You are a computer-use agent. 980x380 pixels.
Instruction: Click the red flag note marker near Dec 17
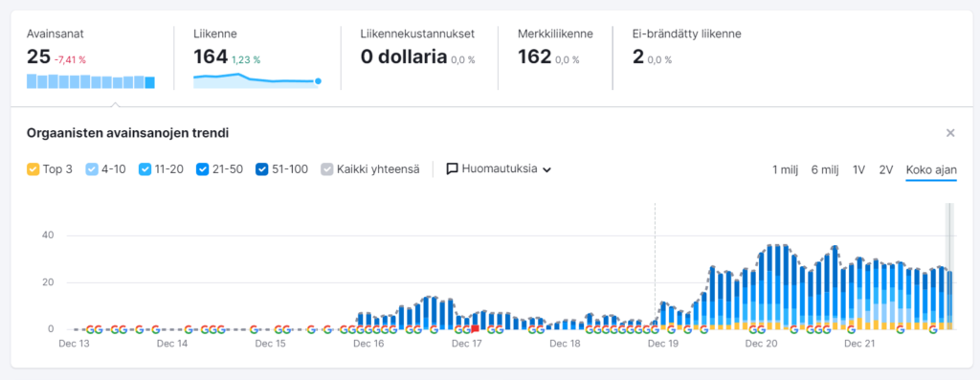click(x=475, y=328)
